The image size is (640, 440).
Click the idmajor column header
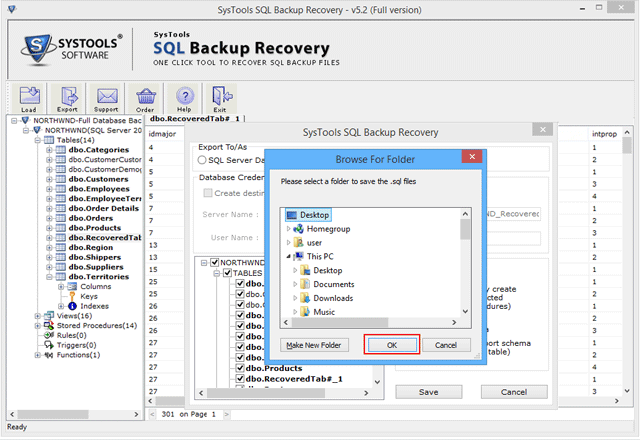tap(162, 134)
